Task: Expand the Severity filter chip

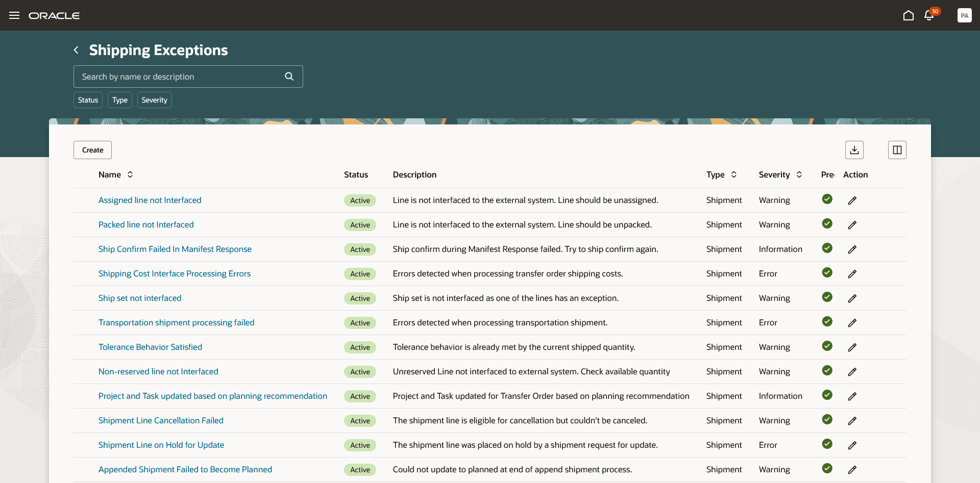Action: tap(154, 100)
